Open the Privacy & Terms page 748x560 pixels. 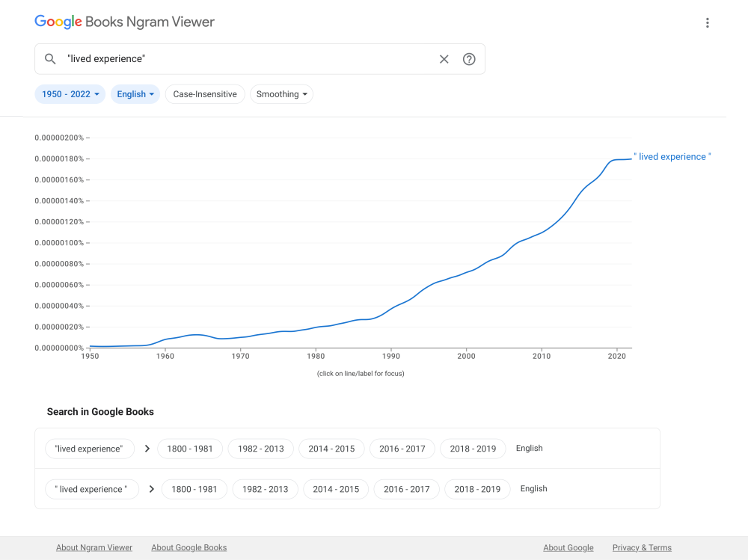tap(642, 547)
